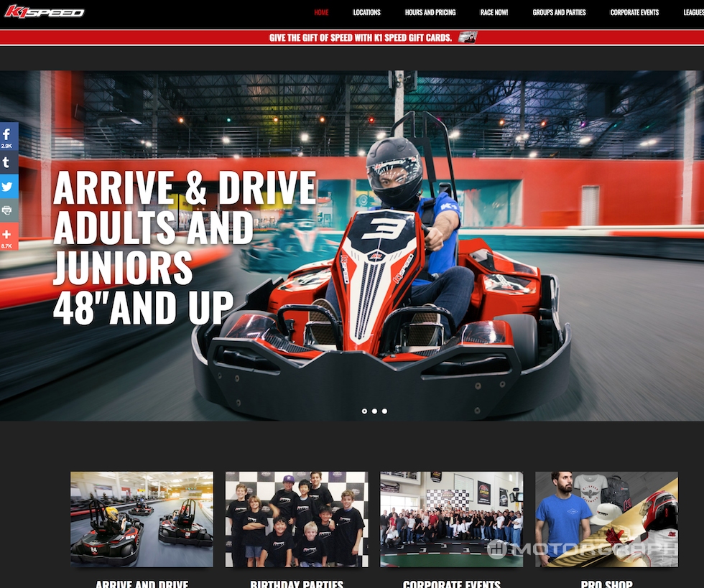Click the Corporate Events crowd photo thumbnail
The image size is (704, 588).
451,519
